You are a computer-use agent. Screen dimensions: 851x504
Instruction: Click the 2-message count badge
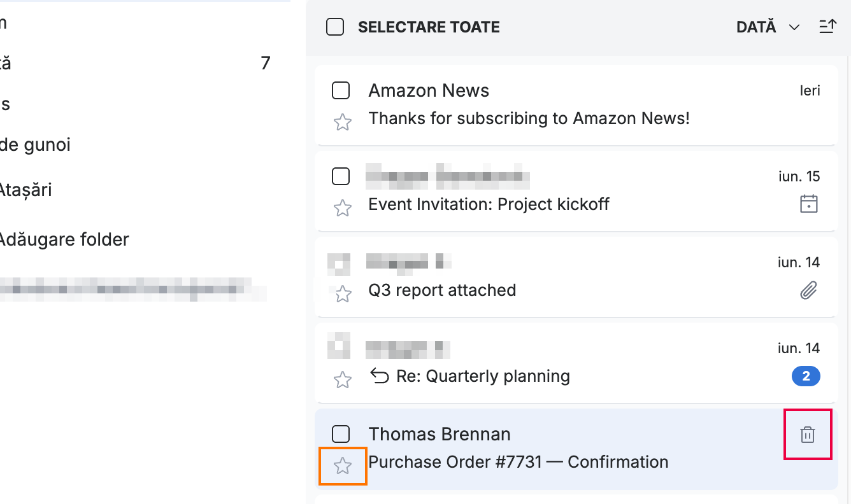(806, 376)
